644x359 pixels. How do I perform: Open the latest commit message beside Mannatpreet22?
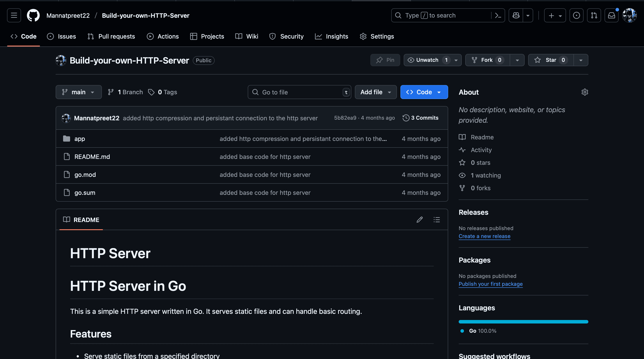click(x=220, y=118)
